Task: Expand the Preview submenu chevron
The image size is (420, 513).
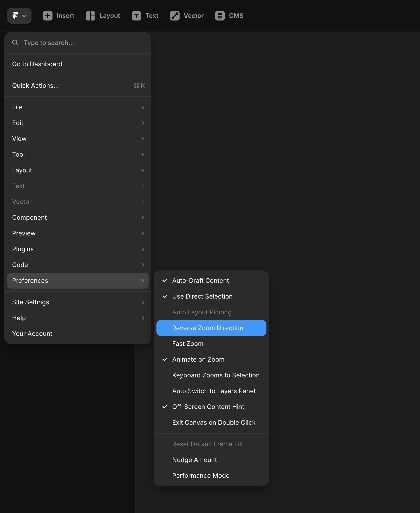Action: (143, 233)
